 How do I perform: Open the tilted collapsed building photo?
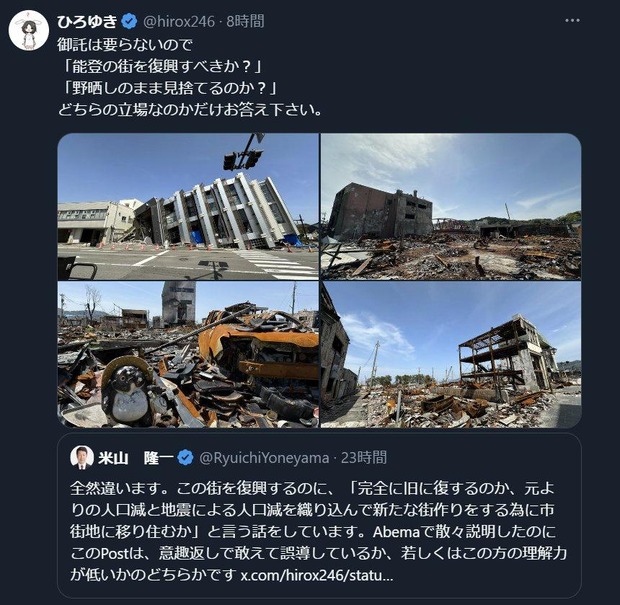click(x=188, y=206)
